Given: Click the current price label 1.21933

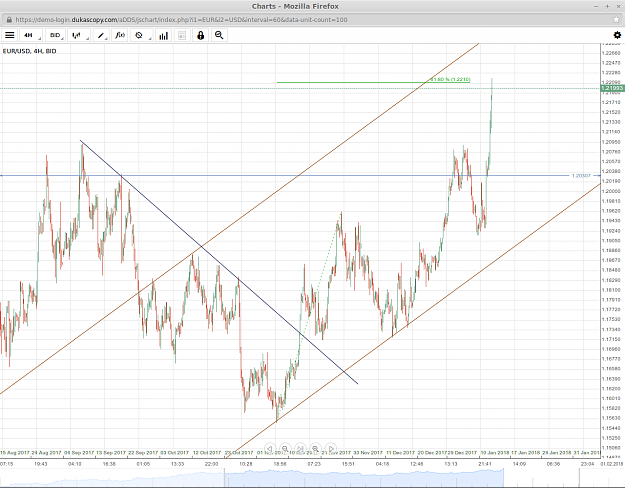Looking at the screenshot, I should click(612, 88).
